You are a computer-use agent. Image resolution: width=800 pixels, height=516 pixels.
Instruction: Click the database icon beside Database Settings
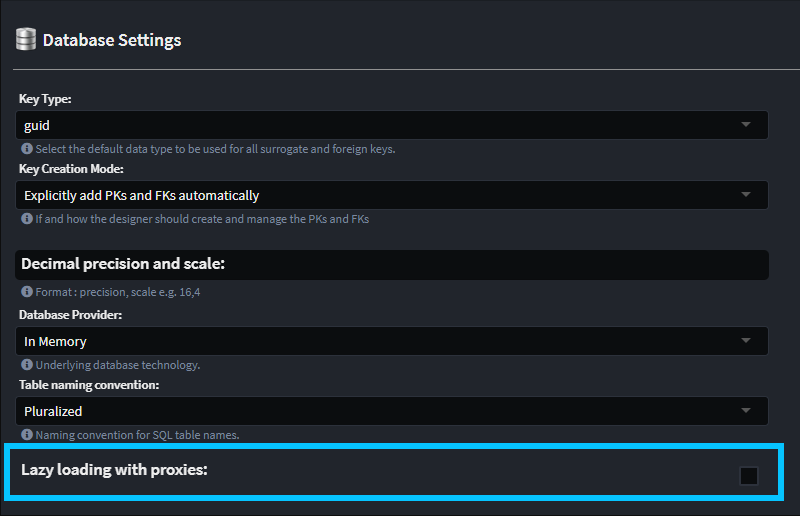tap(26, 41)
